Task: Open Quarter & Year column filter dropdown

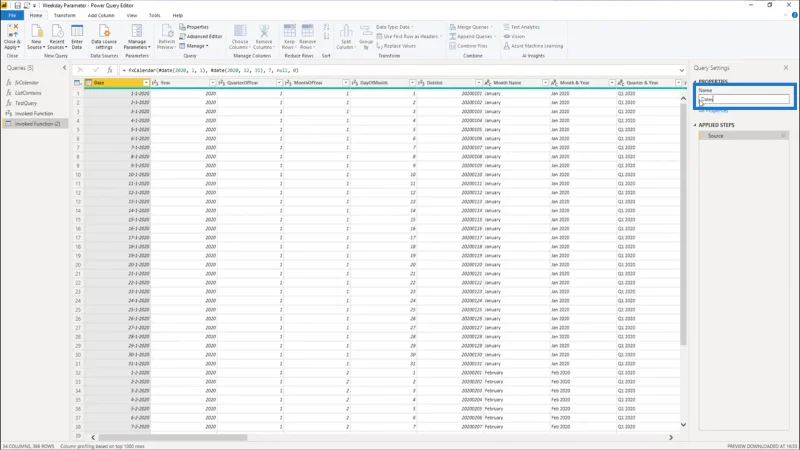Action: pyautogui.click(x=679, y=83)
